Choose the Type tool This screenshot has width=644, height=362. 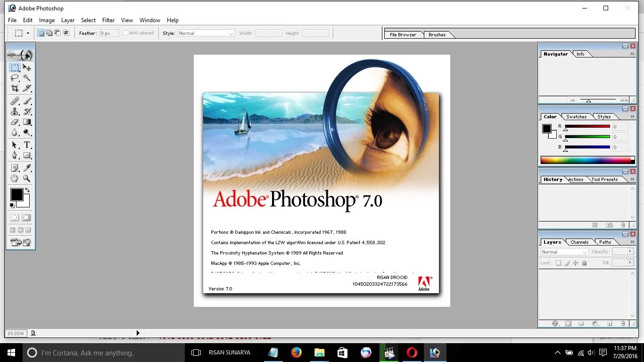(27, 145)
